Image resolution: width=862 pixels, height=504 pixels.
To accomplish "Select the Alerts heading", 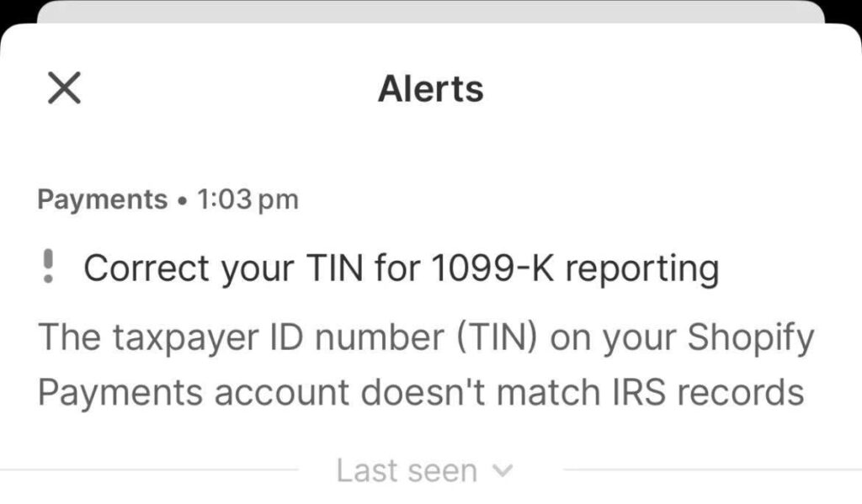I will [431, 88].
